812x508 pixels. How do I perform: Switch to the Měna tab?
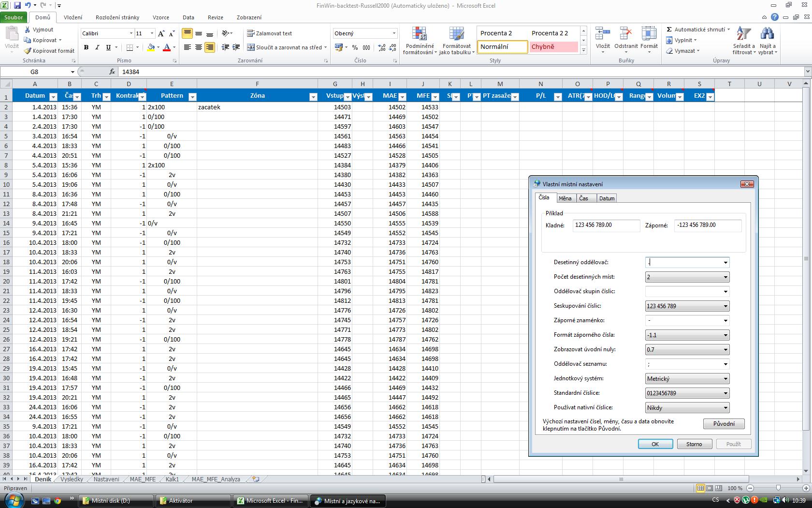point(565,198)
